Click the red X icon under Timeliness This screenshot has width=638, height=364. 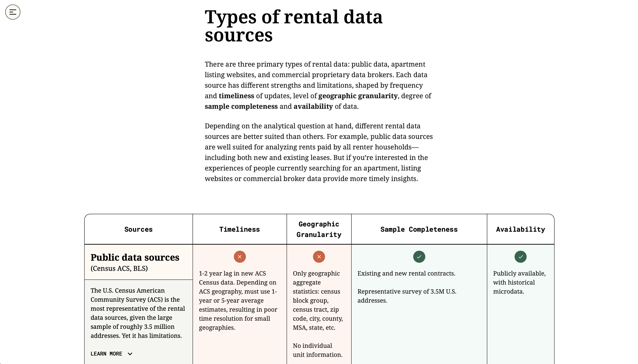pyautogui.click(x=239, y=257)
